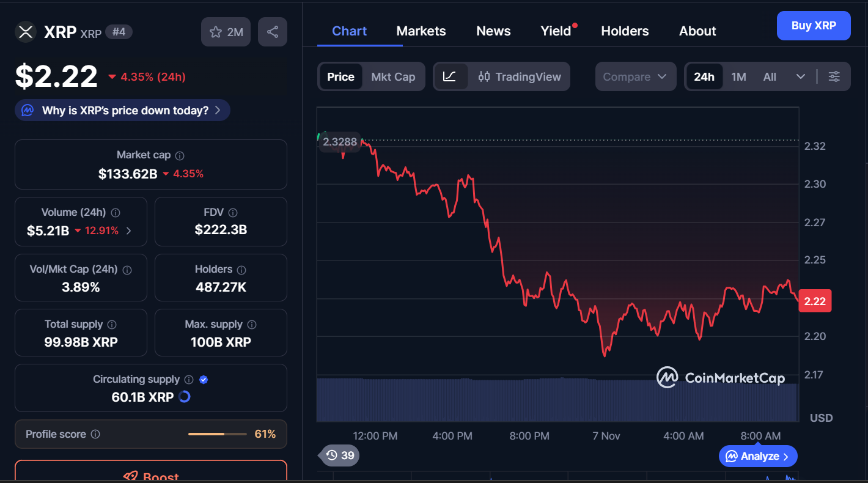Click the share icon button
The image size is (868, 483).
(273, 32)
